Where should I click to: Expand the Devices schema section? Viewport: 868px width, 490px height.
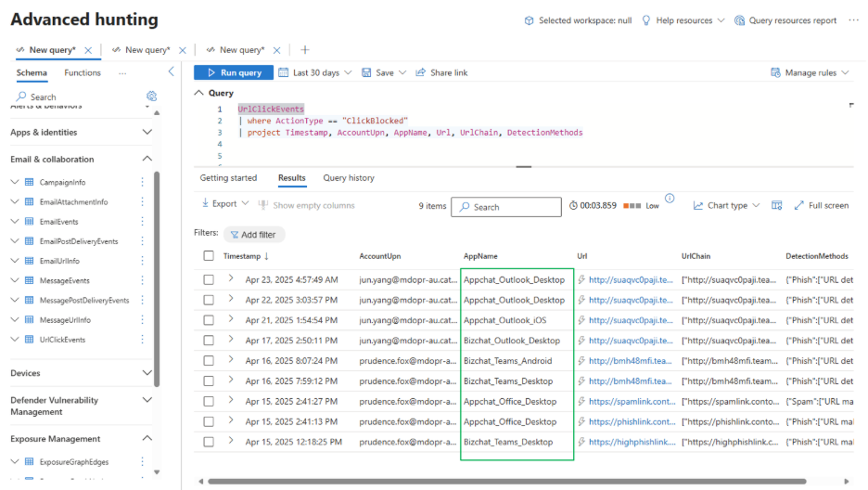(x=147, y=373)
